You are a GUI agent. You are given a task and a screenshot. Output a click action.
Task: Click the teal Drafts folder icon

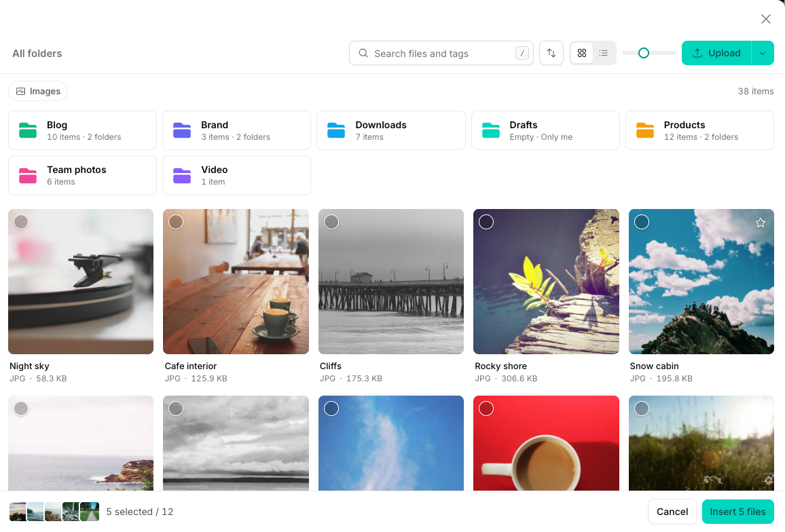(x=490, y=130)
